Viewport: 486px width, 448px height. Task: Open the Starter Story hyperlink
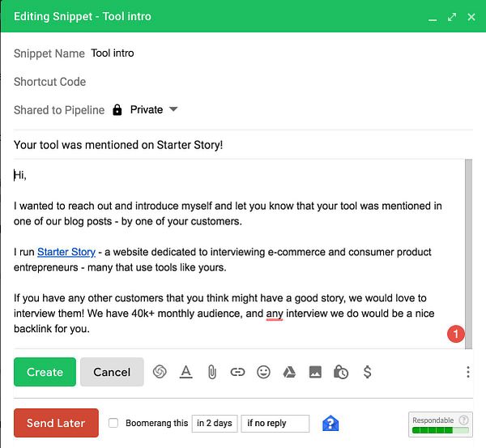pyautogui.click(x=66, y=252)
